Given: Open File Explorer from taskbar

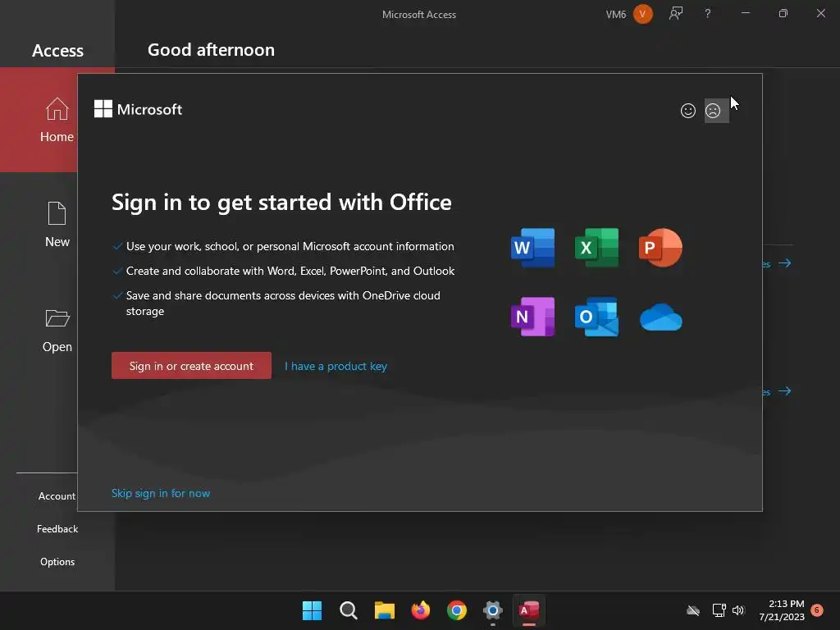Looking at the screenshot, I should [x=384, y=610].
